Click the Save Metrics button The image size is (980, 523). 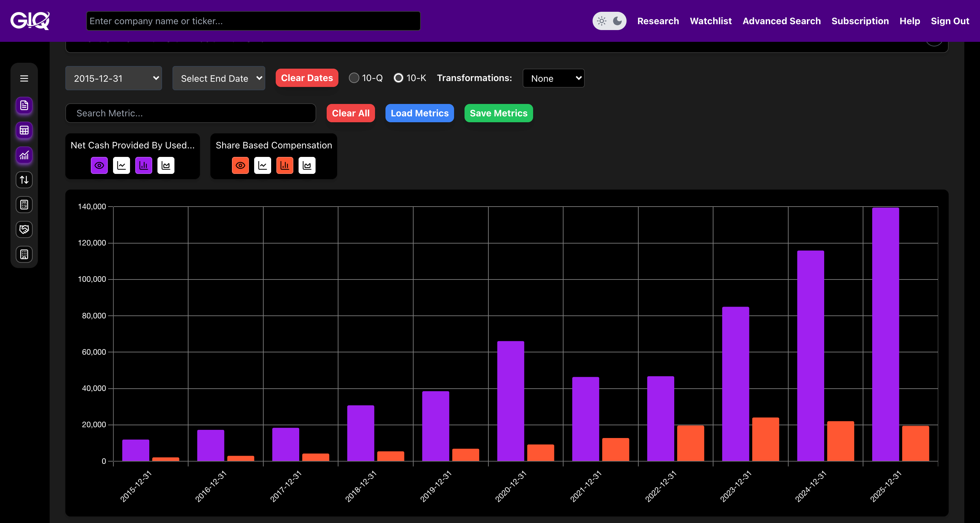point(498,113)
